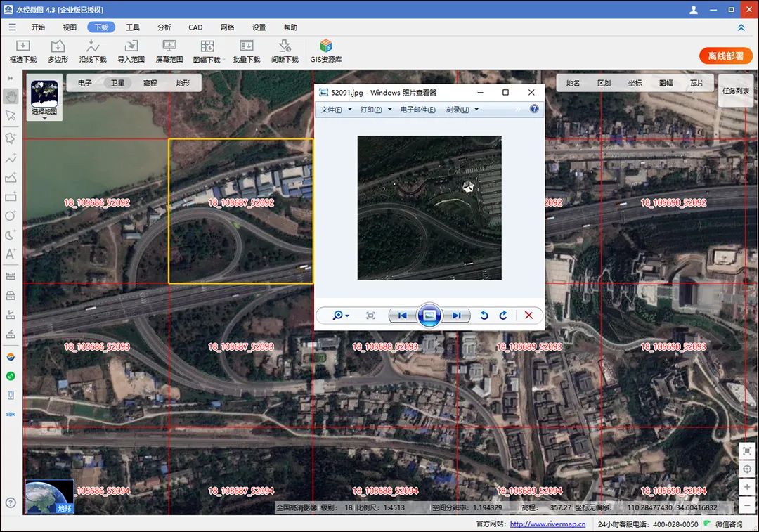Click the 批量下载 icon
This screenshot has height=532, width=759.
click(247, 51)
